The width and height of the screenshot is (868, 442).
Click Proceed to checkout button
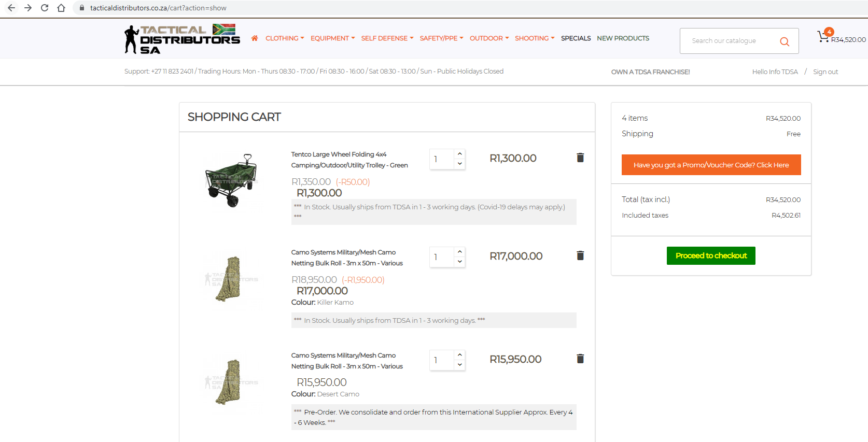point(711,255)
